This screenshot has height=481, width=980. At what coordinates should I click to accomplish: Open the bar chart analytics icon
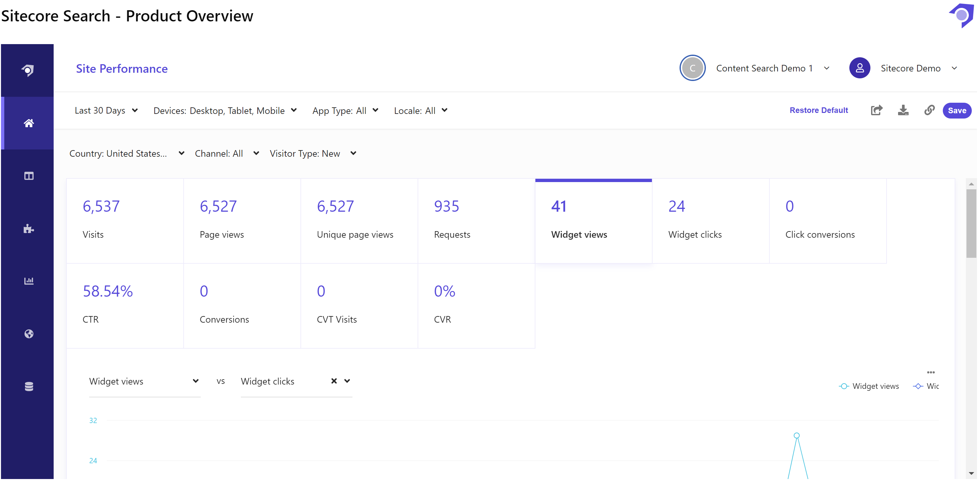[29, 281]
